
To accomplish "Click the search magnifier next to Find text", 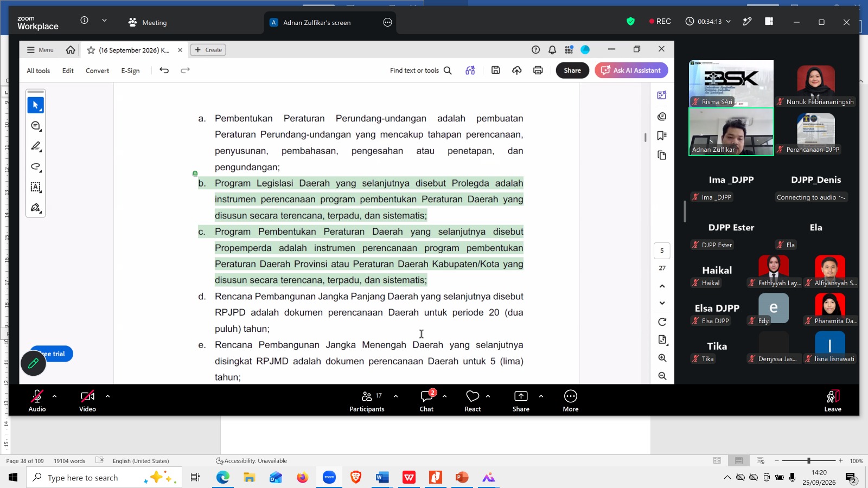I will (448, 70).
